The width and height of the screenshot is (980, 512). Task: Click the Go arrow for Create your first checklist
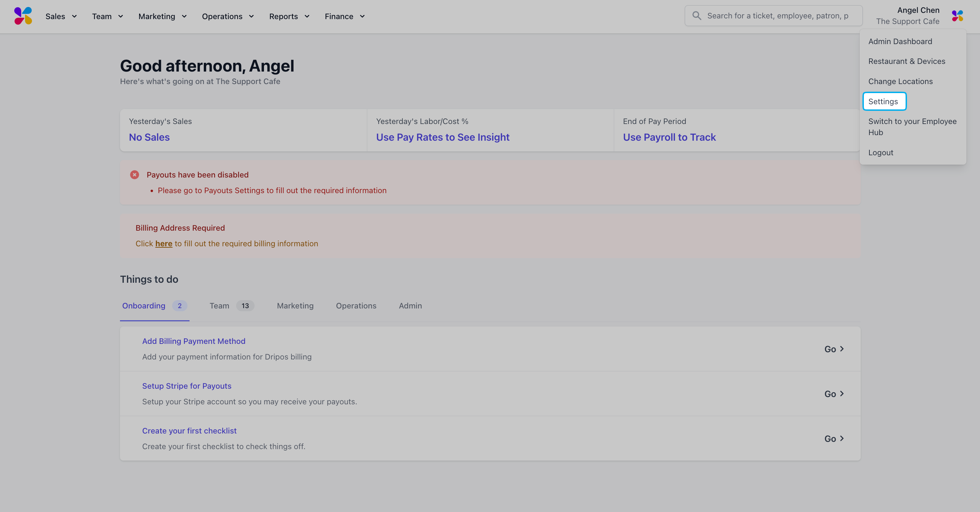(x=834, y=439)
